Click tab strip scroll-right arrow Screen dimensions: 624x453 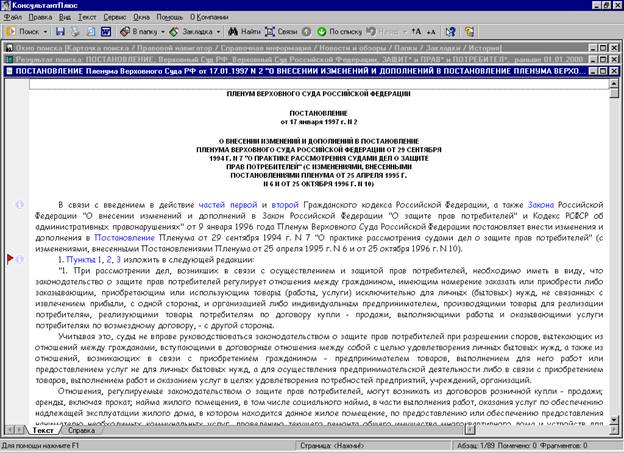coord(20,430)
